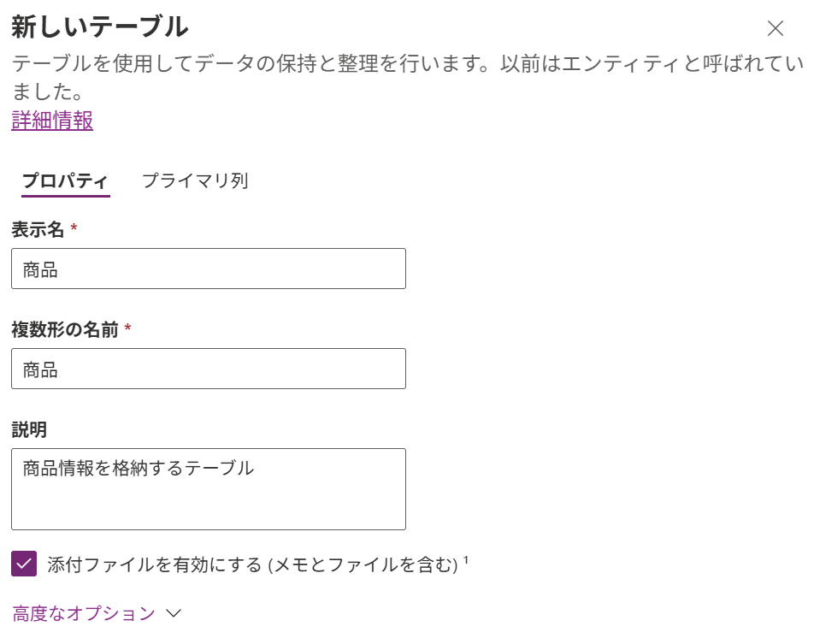Switch to the プロパティ tab

pos(65,181)
